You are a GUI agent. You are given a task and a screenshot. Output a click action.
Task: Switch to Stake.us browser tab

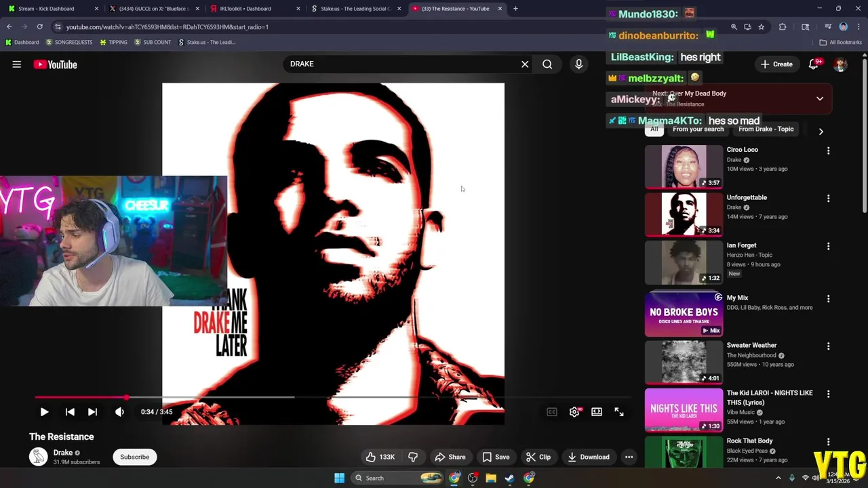[x=355, y=9]
